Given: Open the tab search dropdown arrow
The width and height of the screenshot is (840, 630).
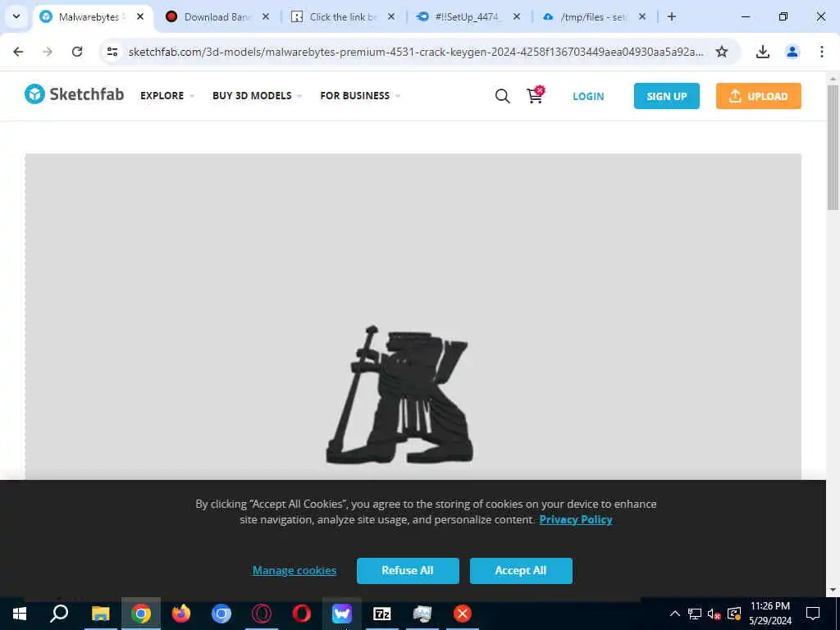Looking at the screenshot, I should coord(16,16).
